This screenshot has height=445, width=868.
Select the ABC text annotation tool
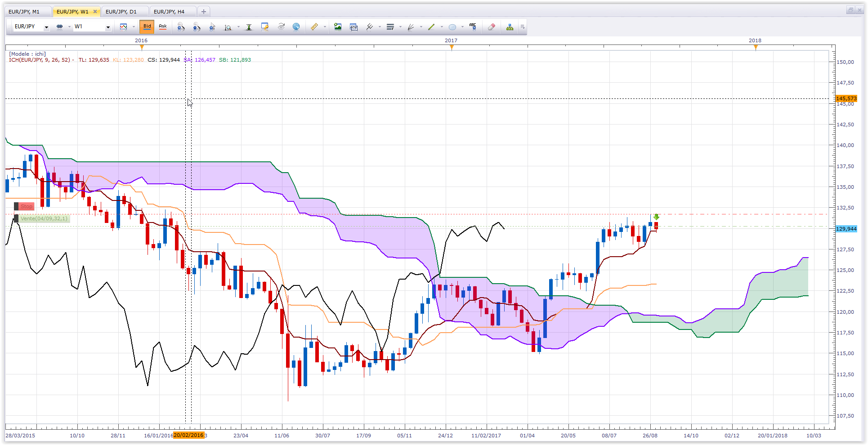(472, 27)
